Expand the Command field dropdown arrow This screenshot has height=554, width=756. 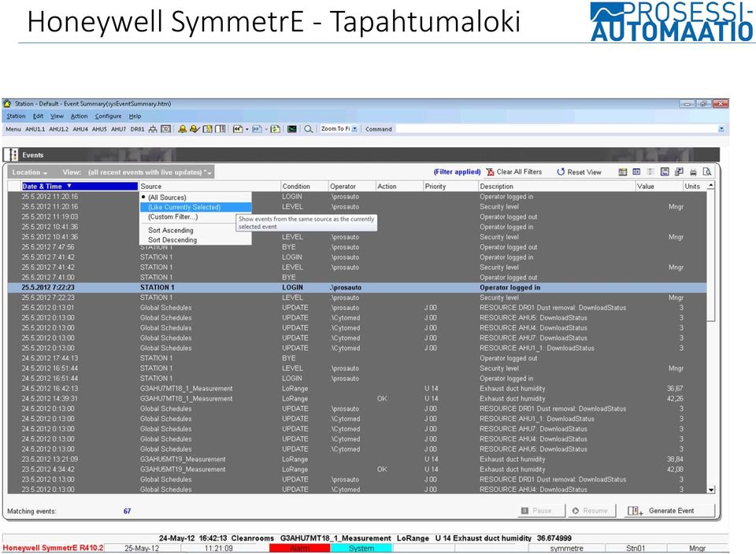coord(721,129)
